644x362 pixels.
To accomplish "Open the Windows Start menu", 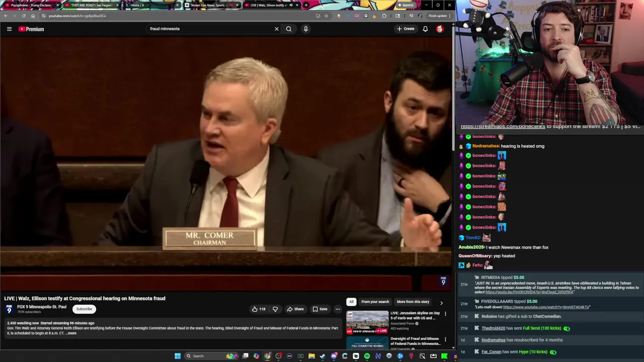I will 178,356.
